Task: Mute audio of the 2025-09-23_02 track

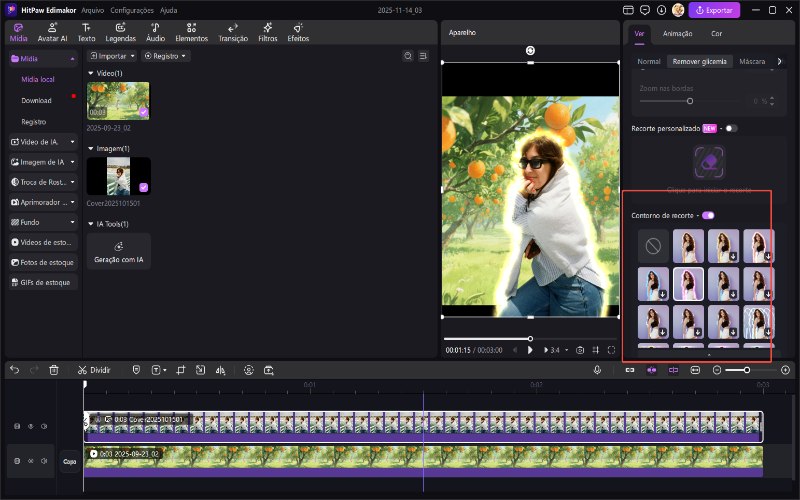Action: click(x=44, y=461)
